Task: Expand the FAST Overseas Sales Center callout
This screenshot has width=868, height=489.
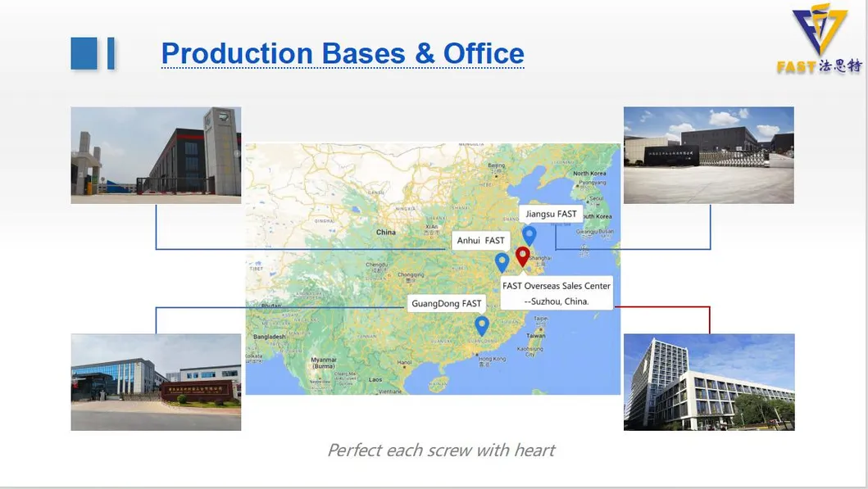Action: tap(556, 292)
